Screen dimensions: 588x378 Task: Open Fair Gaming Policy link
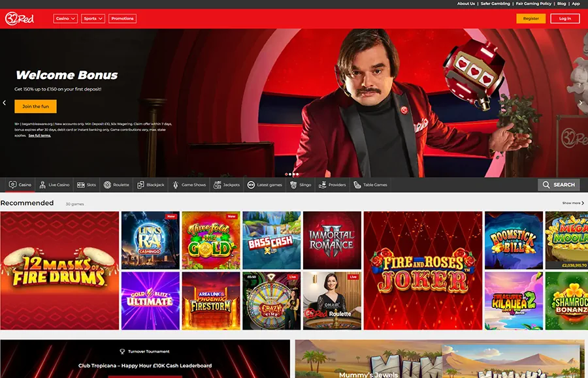coord(533,3)
